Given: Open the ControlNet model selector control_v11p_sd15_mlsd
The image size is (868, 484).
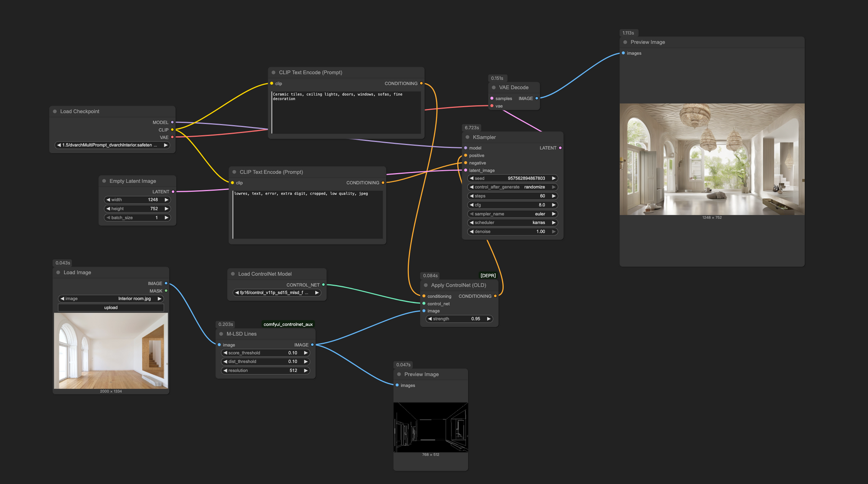Looking at the screenshot, I should pyautogui.click(x=276, y=293).
